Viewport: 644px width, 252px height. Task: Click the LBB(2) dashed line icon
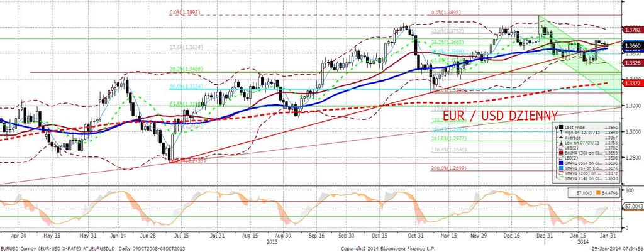click(x=561, y=158)
